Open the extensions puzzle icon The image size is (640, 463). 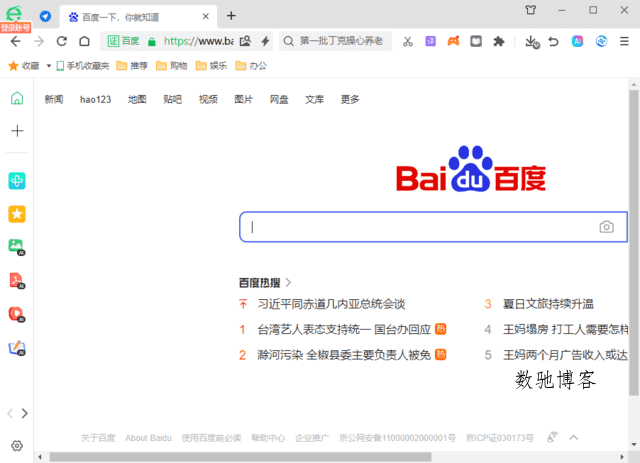pyautogui.click(x=499, y=41)
